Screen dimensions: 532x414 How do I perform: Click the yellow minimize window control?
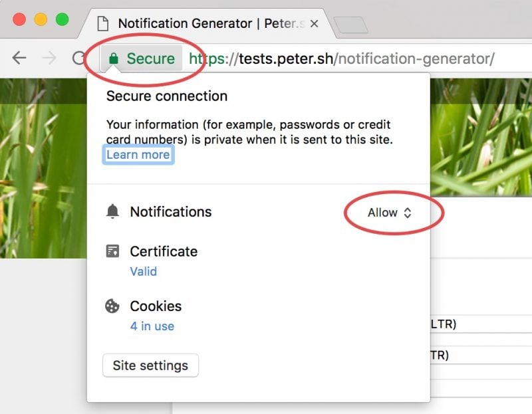pos(41,20)
